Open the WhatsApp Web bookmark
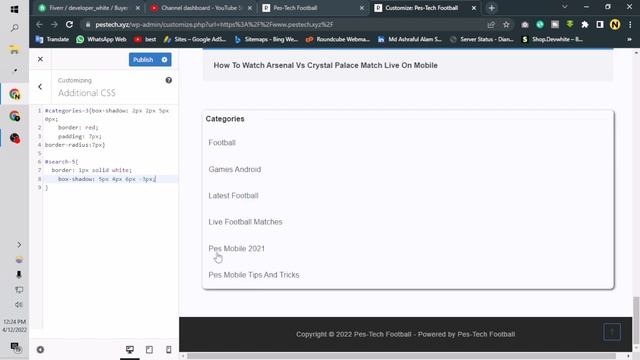 [x=101, y=39]
